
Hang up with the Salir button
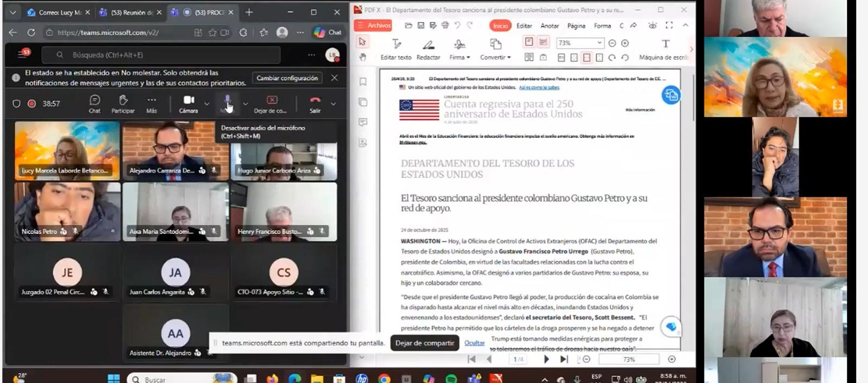(x=315, y=103)
